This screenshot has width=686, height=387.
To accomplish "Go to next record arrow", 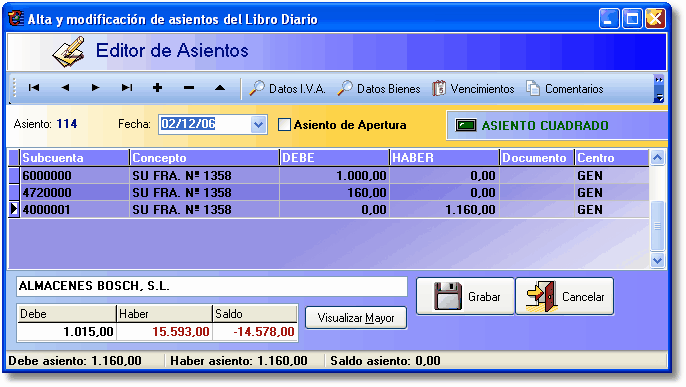I will tap(95, 88).
